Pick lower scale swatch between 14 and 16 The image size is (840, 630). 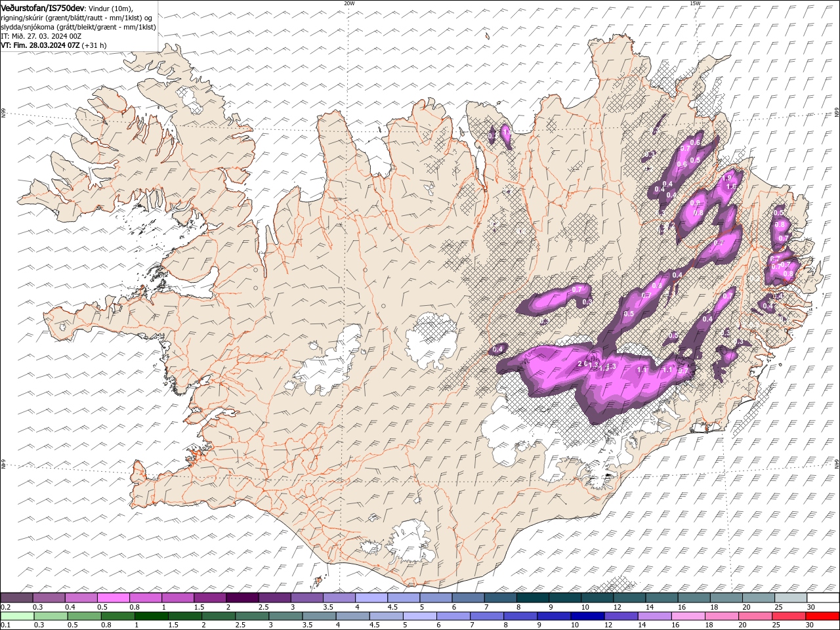click(655, 616)
